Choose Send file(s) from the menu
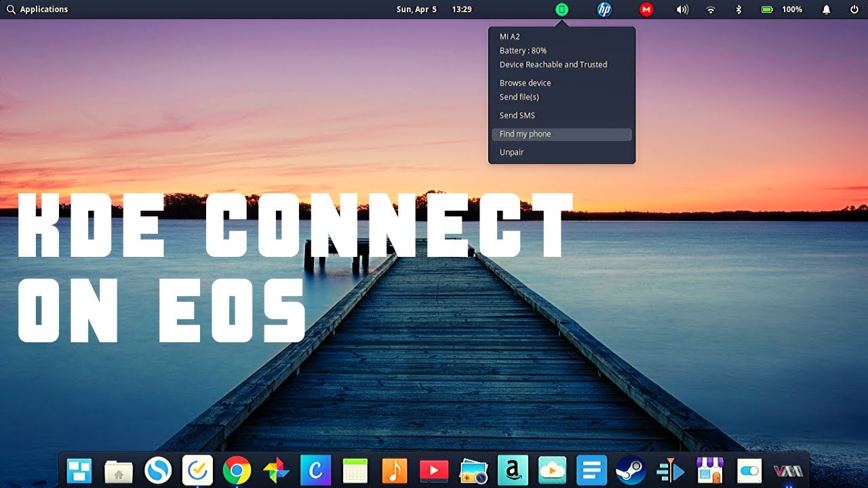Viewport: 868px width, 488px height. [561, 97]
